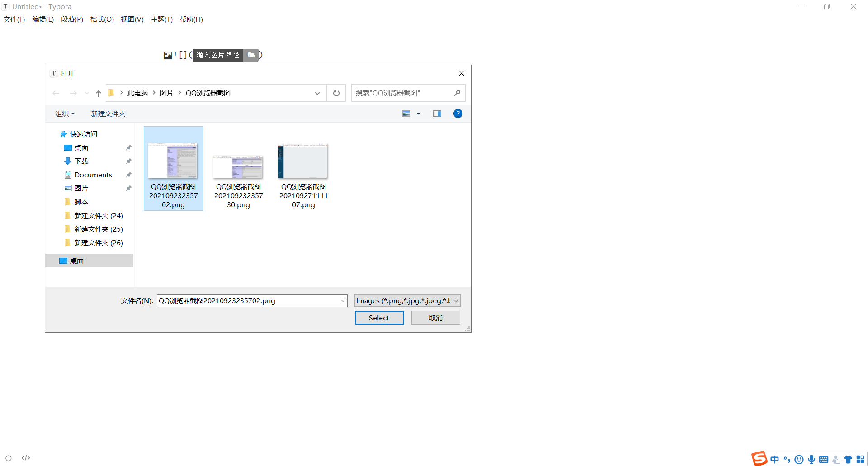Click the forward navigation arrow in dialog
This screenshot has width=868, height=466.
(73, 93)
